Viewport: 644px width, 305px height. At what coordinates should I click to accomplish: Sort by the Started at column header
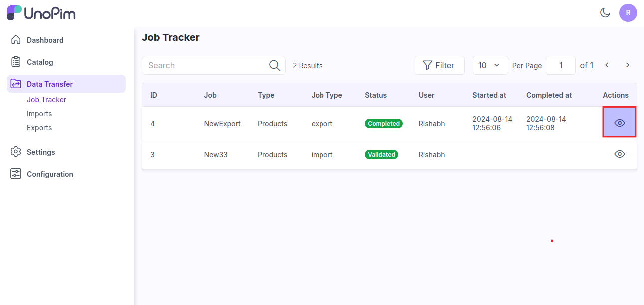pyautogui.click(x=489, y=95)
